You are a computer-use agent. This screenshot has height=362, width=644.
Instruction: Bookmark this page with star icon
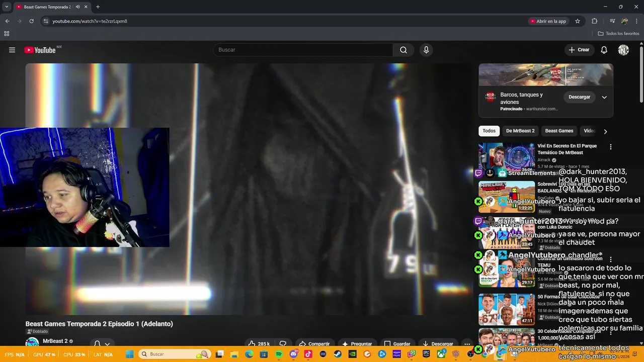(x=578, y=21)
